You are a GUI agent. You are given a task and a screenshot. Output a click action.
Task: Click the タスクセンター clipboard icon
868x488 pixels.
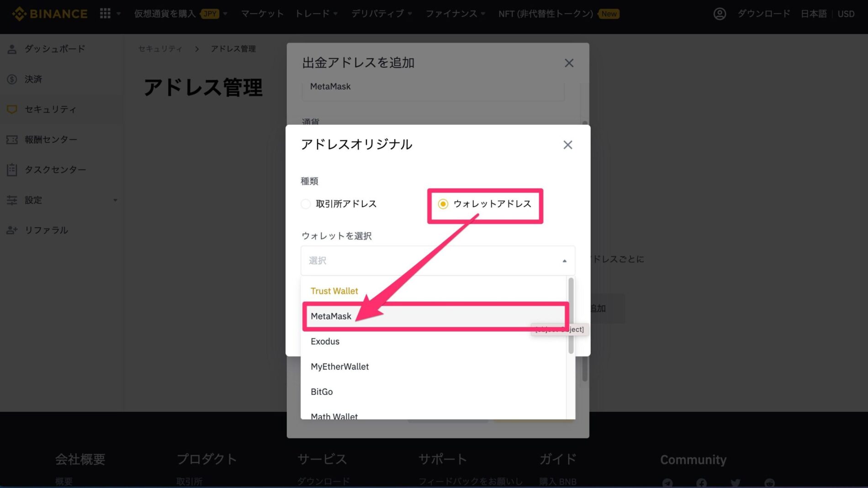point(12,170)
